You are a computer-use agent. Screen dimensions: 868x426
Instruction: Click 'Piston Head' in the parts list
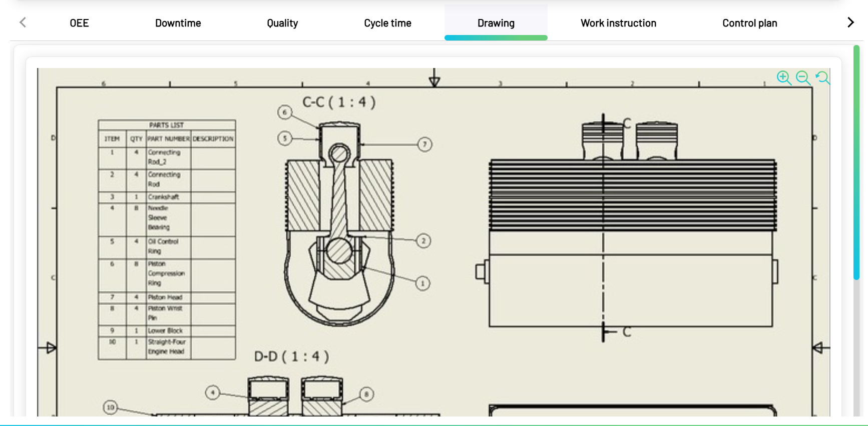point(165,297)
